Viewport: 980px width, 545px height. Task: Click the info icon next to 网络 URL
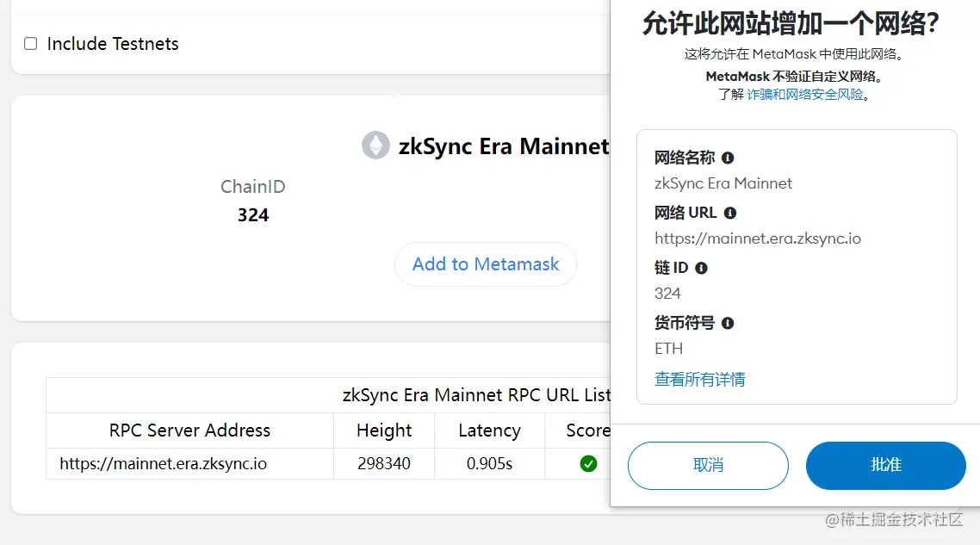[x=730, y=213]
